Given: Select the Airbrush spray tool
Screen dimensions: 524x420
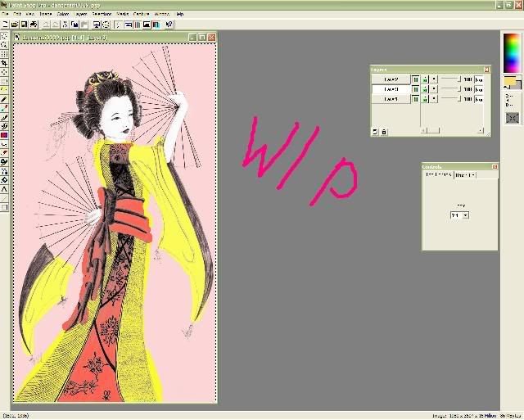Looking at the screenshot, I should [x=4, y=171].
